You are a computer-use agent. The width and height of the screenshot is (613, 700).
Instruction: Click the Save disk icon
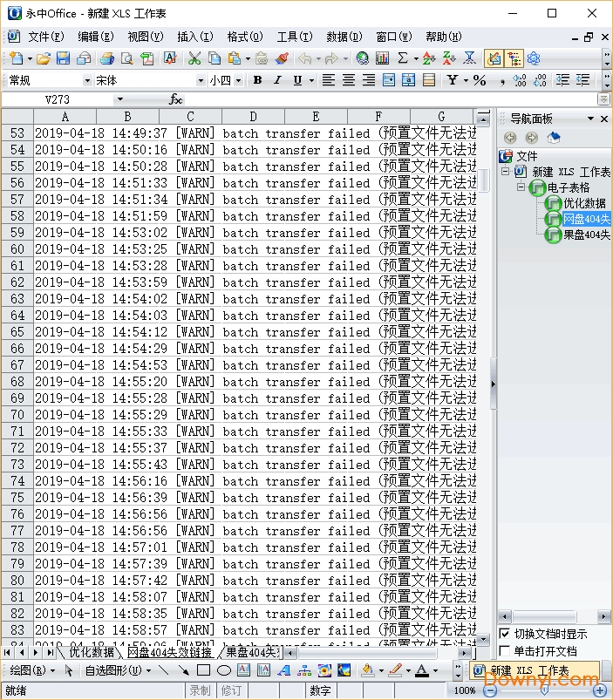[64, 58]
